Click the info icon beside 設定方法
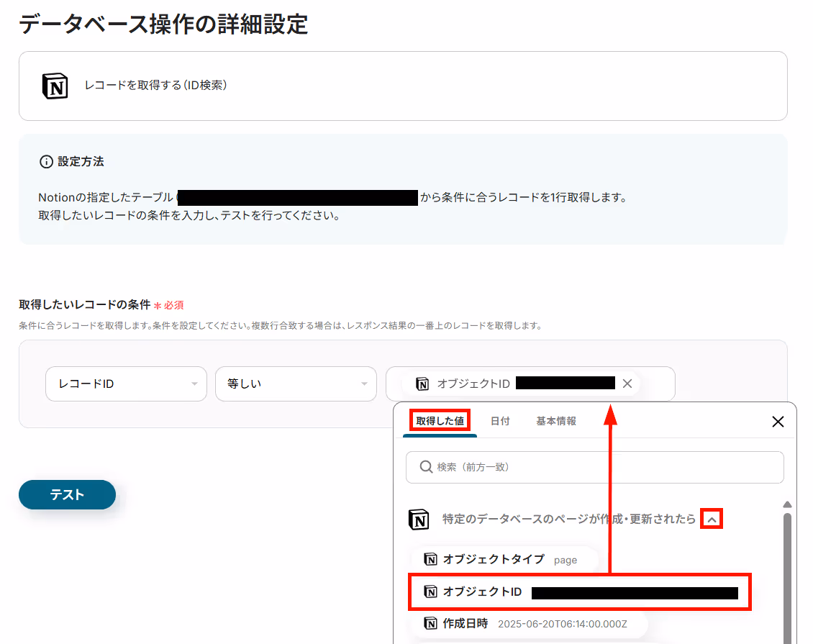Viewport: 813px width, 644px height. (46, 162)
